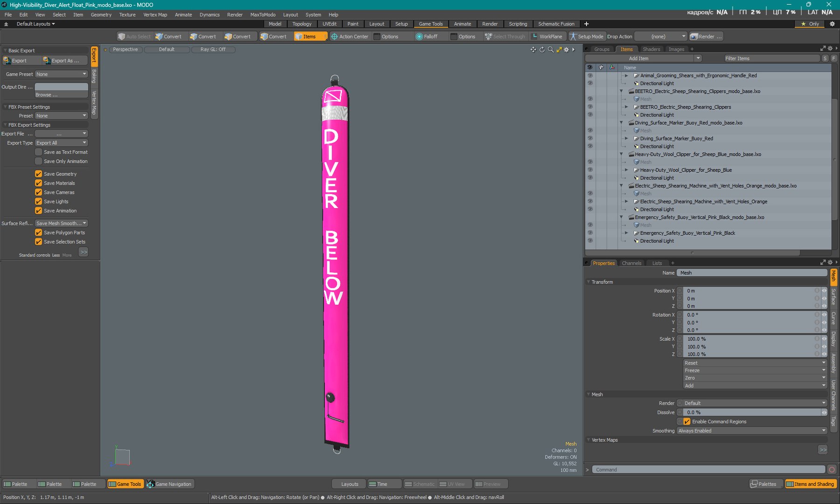Click the Render toolbar button
The width and height of the screenshot is (840, 504).
point(706,36)
